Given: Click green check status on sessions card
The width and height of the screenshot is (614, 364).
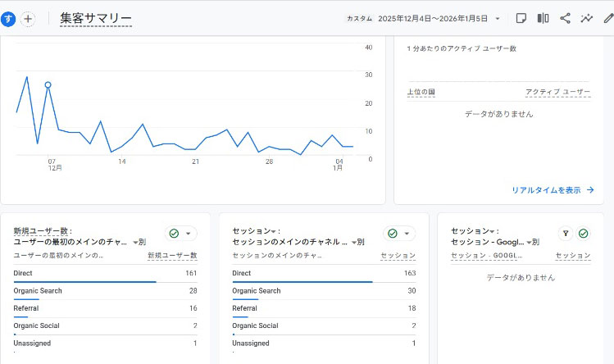Looking at the screenshot, I should (393, 234).
